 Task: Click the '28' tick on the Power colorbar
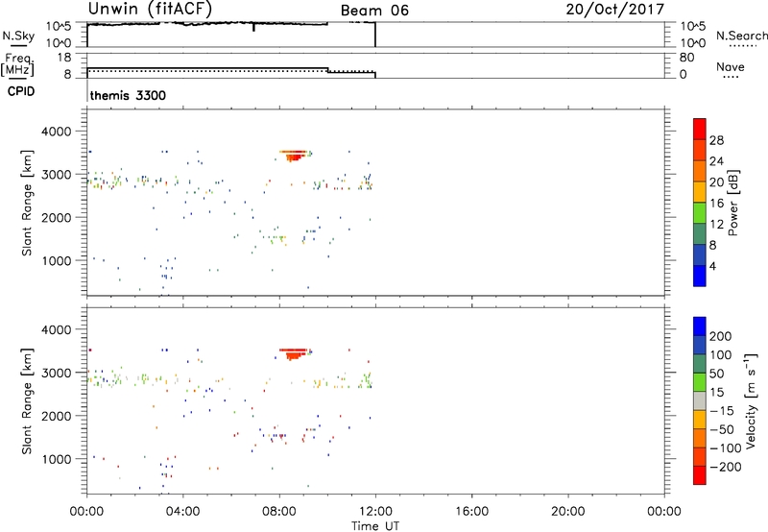(716, 140)
